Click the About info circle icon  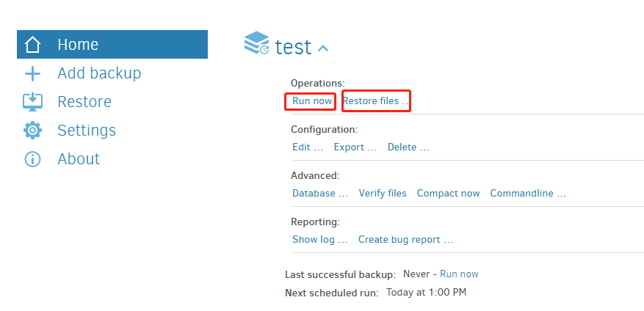[32, 159]
